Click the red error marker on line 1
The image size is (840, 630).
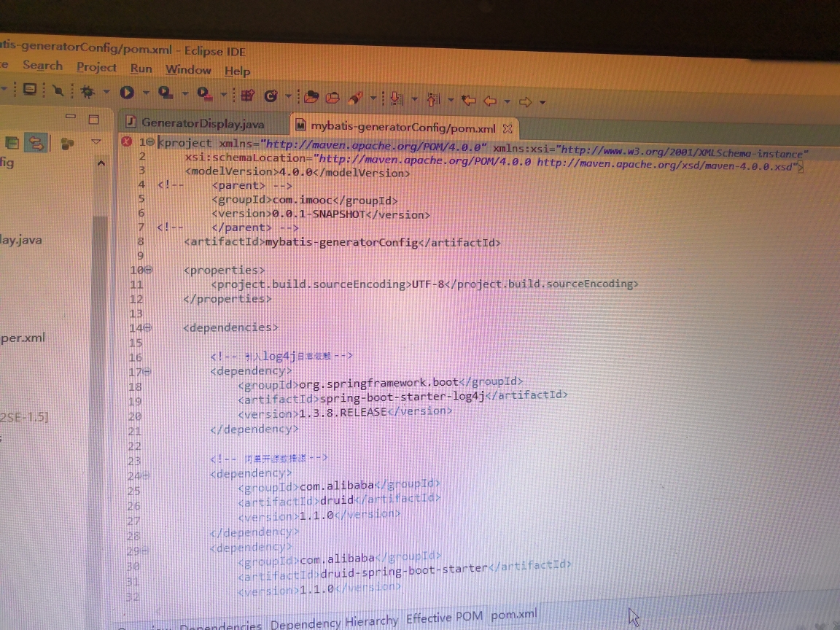(x=126, y=141)
